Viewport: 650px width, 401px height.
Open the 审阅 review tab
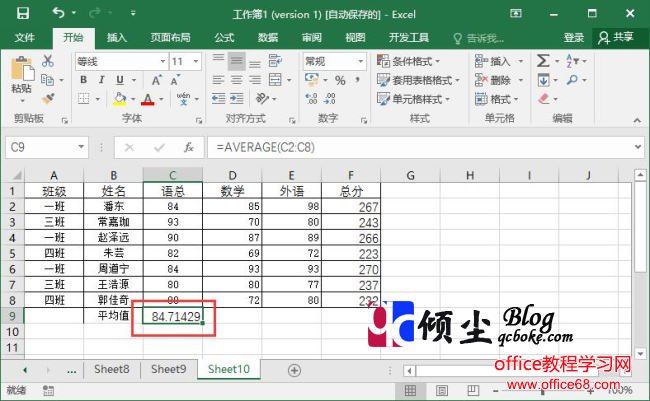point(312,38)
